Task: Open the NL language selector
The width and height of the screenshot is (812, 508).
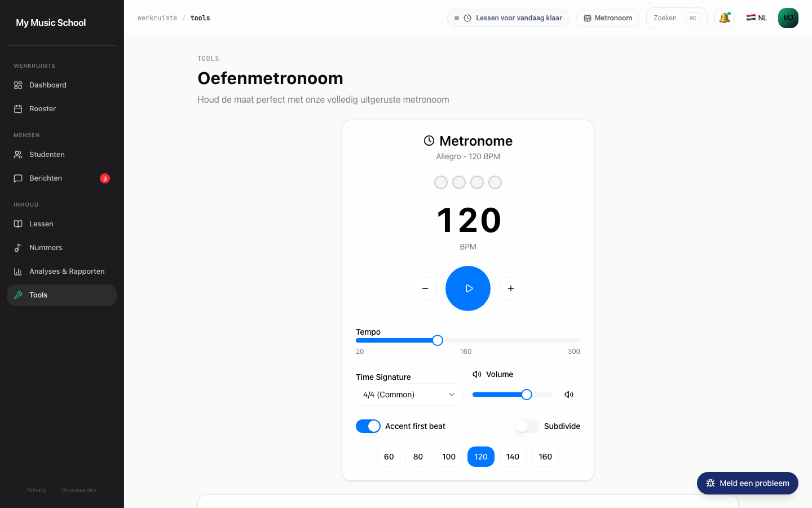Action: (756, 18)
